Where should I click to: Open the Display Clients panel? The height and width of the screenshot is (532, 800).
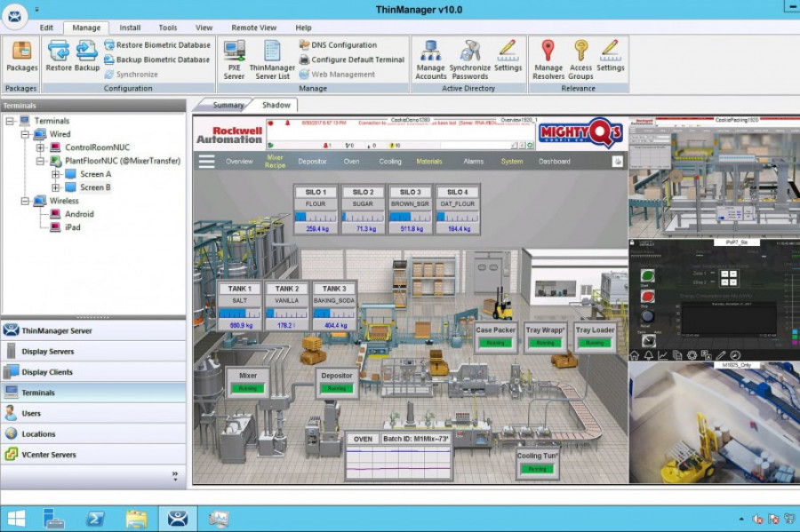click(x=93, y=372)
